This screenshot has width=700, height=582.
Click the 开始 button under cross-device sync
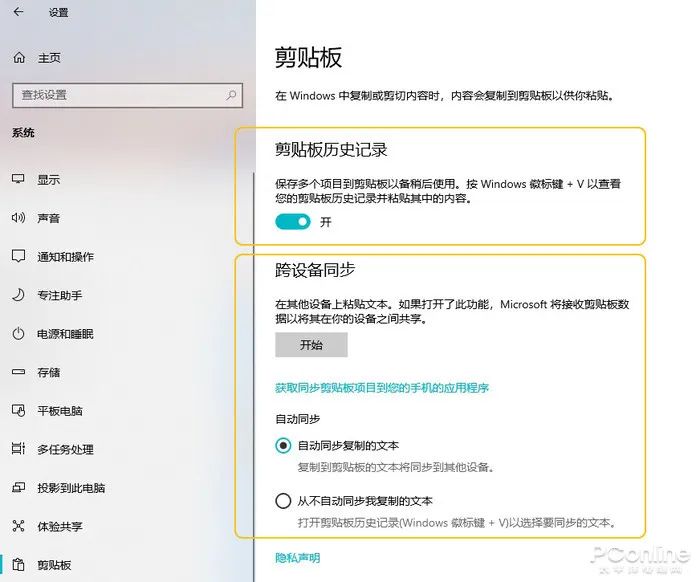pyautogui.click(x=311, y=345)
